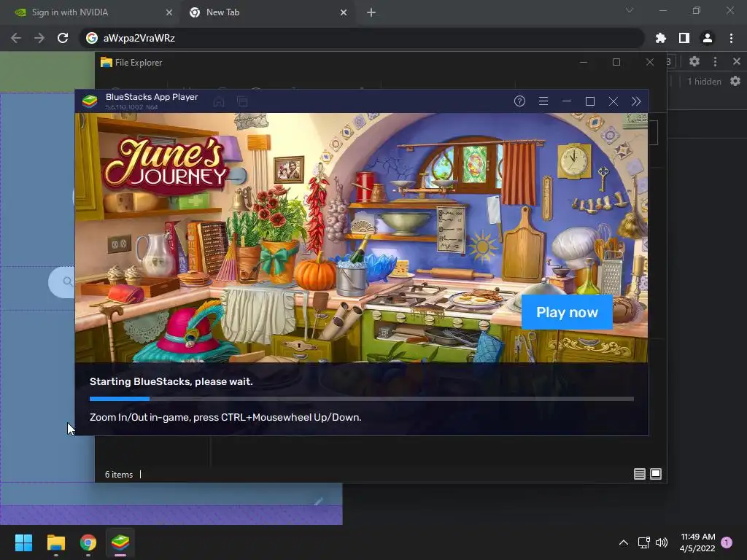Image resolution: width=747 pixels, height=560 pixels.
Task: Click Chrome forward arrow
Action: coord(39,38)
